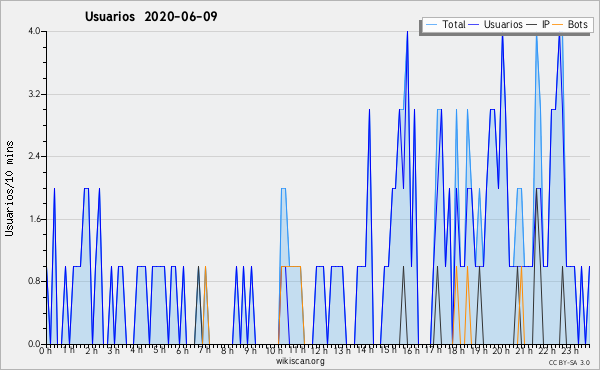Image resolution: width=600 pixels, height=370 pixels.
Task: Click the '22 h' x-axis label
Action: (x=547, y=350)
